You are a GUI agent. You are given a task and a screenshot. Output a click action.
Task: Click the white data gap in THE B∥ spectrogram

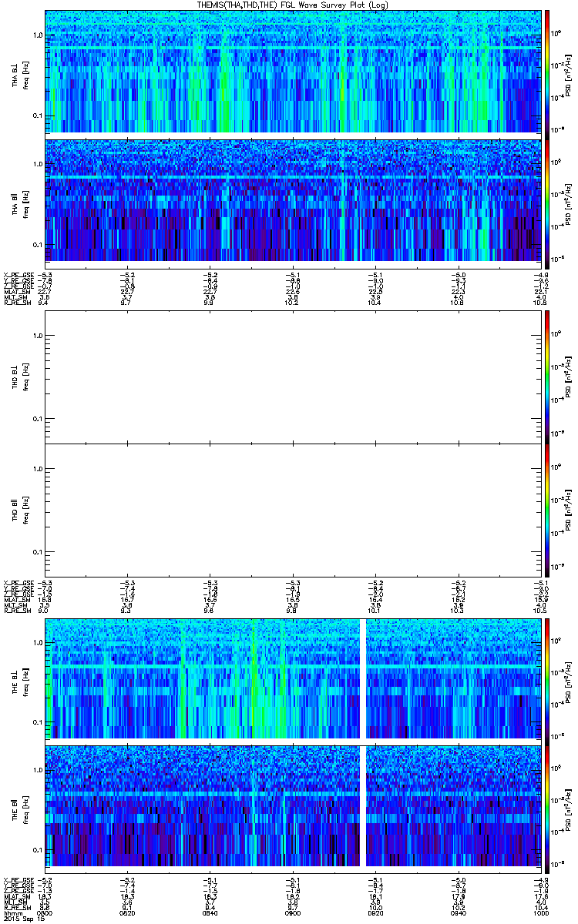click(362, 805)
